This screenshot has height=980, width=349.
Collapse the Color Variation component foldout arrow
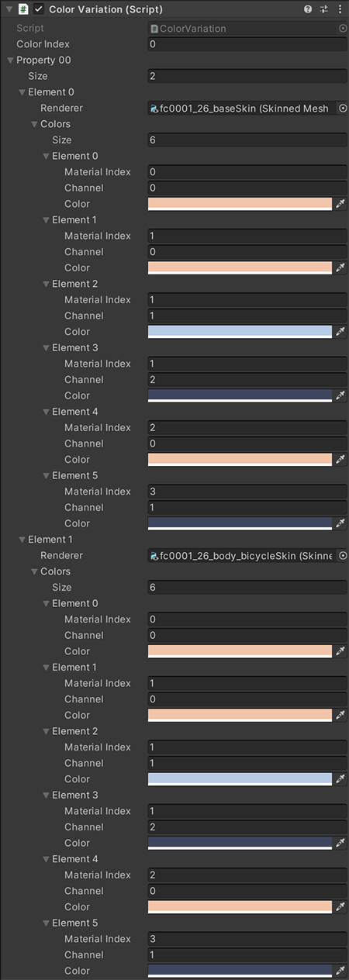(x=9, y=9)
